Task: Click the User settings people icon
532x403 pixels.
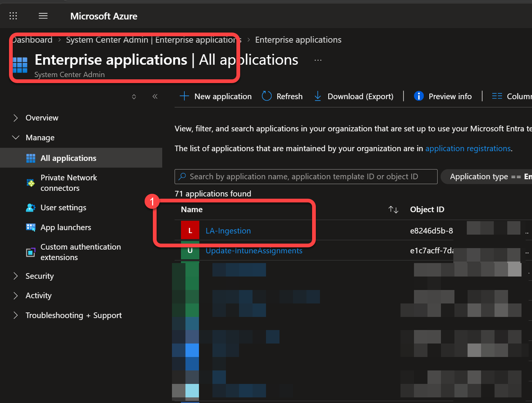Action: [31, 208]
